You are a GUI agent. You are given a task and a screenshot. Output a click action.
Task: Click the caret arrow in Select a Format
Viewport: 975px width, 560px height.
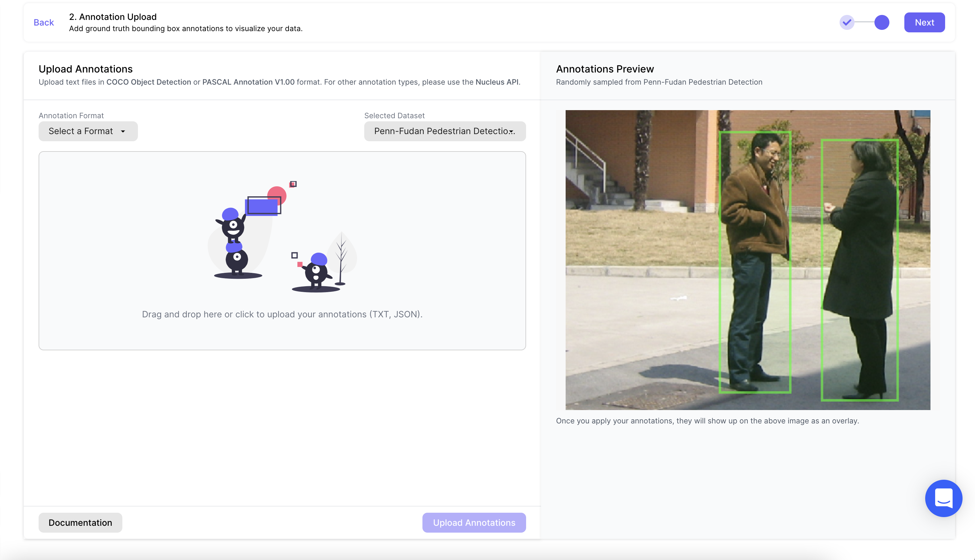click(123, 131)
